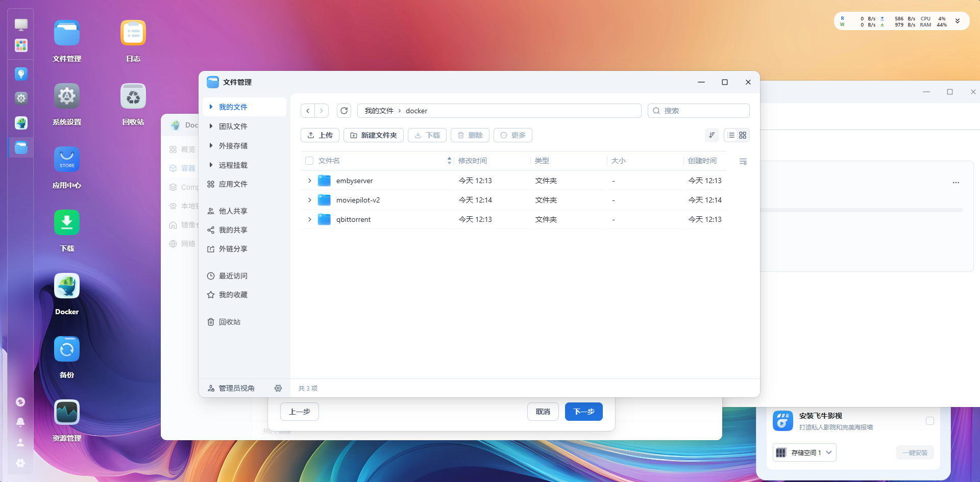The height and width of the screenshot is (482, 980).
Task: Expand 团队文件 in the sidebar
Action: (x=211, y=126)
